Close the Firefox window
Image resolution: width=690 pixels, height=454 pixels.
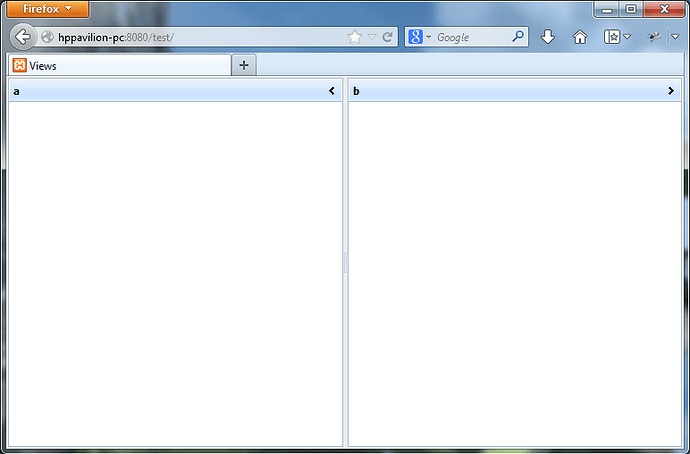pyautogui.click(x=664, y=9)
